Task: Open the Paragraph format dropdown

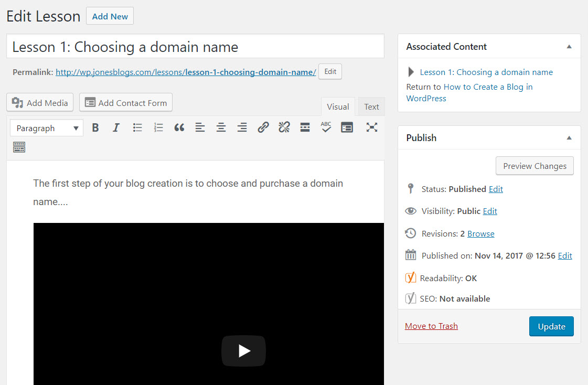Action: [47, 128]
